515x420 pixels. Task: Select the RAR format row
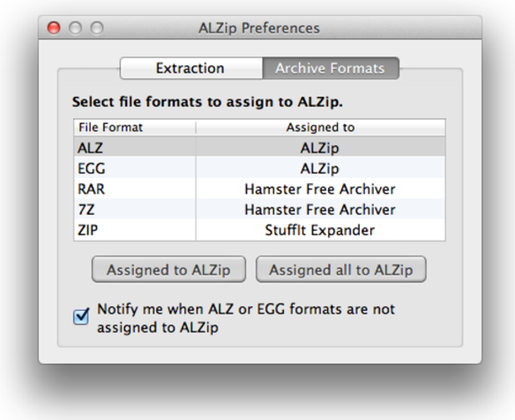pos(260,188)
